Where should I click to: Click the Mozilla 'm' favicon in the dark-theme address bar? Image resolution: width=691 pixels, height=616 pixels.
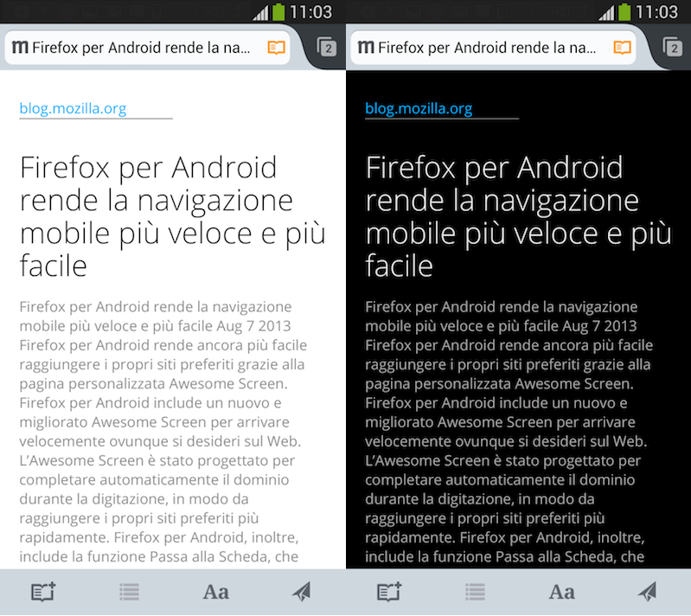click(x=366, y=48)
